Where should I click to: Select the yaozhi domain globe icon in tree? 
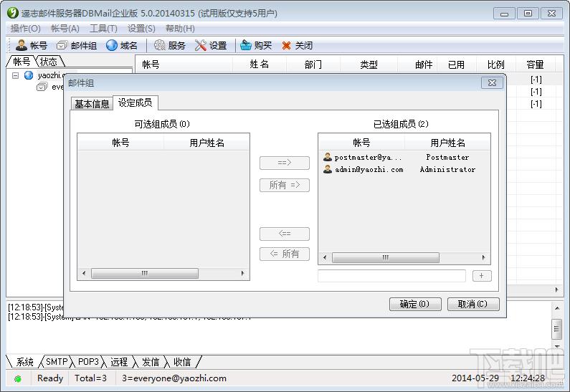[29, 75]
